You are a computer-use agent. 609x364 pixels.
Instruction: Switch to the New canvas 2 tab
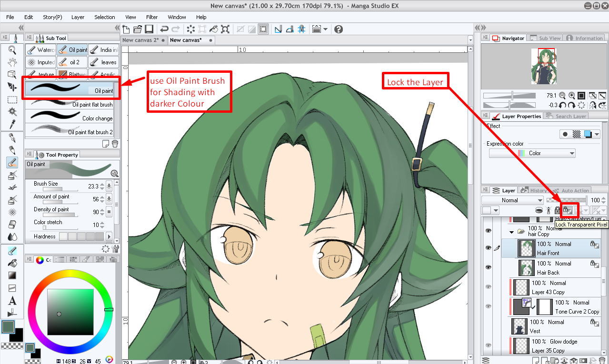pyautogui.click(x=140, y=40)
